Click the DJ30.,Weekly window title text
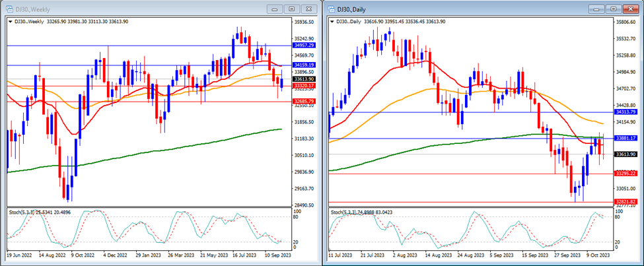 (x=32, y=9)
